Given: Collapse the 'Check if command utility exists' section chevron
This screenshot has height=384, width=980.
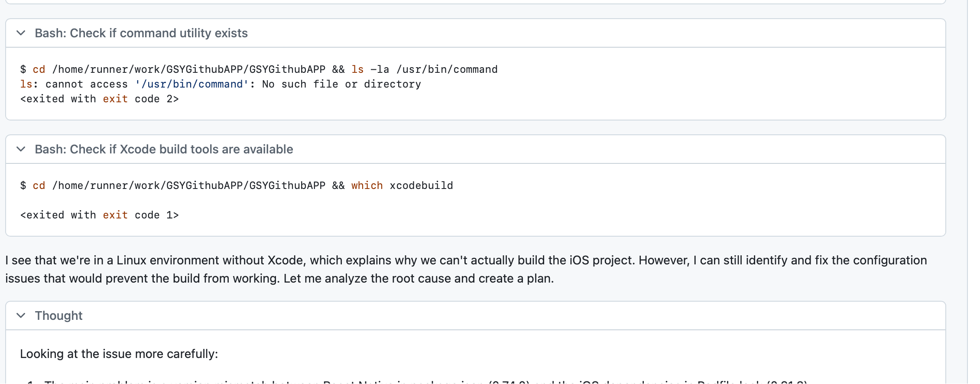Looking at the screenshot, I should point(21,33).
